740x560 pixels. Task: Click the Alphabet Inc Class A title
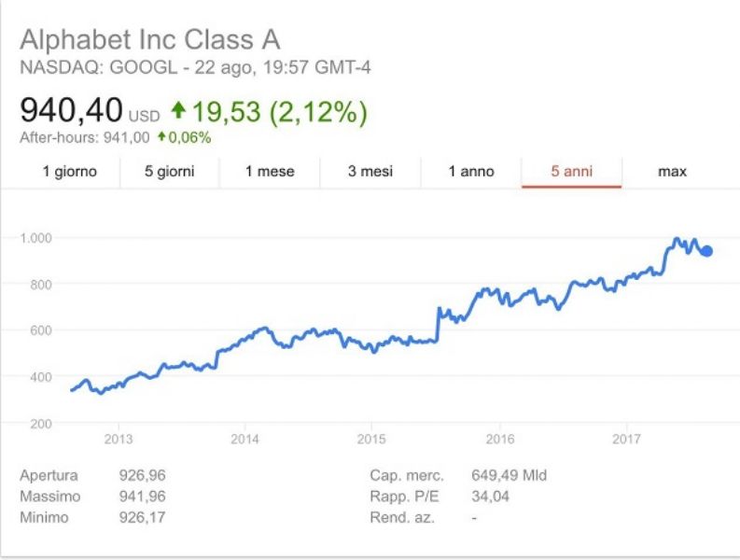coord(150,39)
